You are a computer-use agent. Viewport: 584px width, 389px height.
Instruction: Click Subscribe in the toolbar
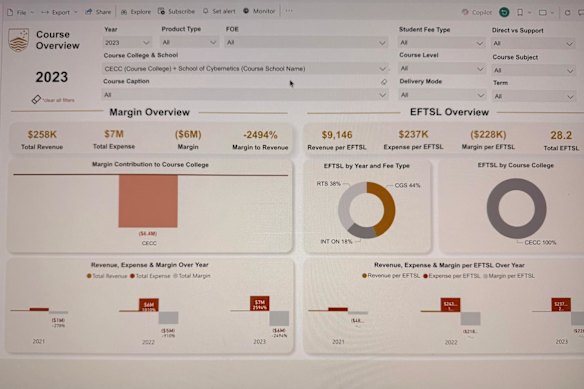pyautogui.click(x=177, y=12)
